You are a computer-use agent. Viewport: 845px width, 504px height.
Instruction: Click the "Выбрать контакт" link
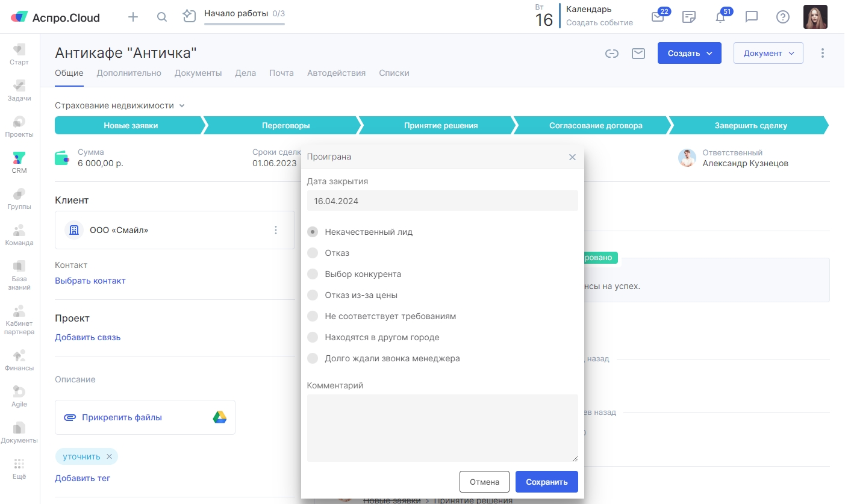pyautogui.click(x=90, y=281)
